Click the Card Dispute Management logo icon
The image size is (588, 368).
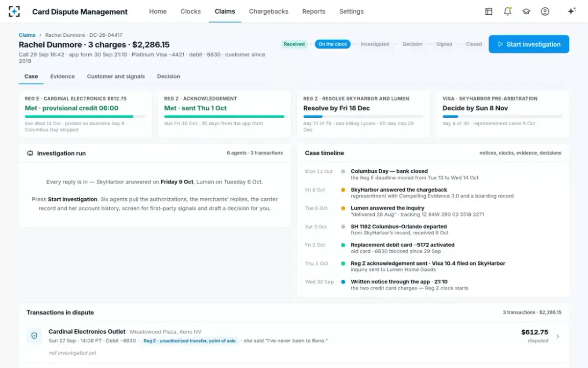point(14,11)
